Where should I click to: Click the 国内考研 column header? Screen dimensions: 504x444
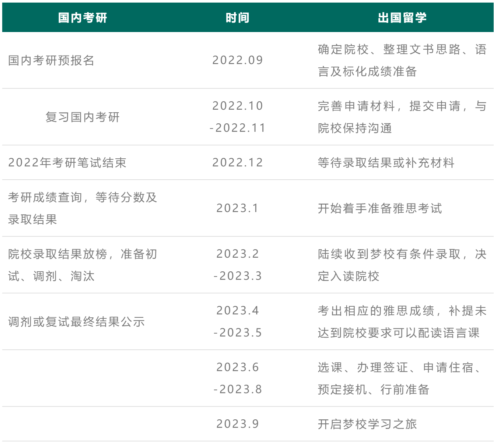click(x=83, y=18)
